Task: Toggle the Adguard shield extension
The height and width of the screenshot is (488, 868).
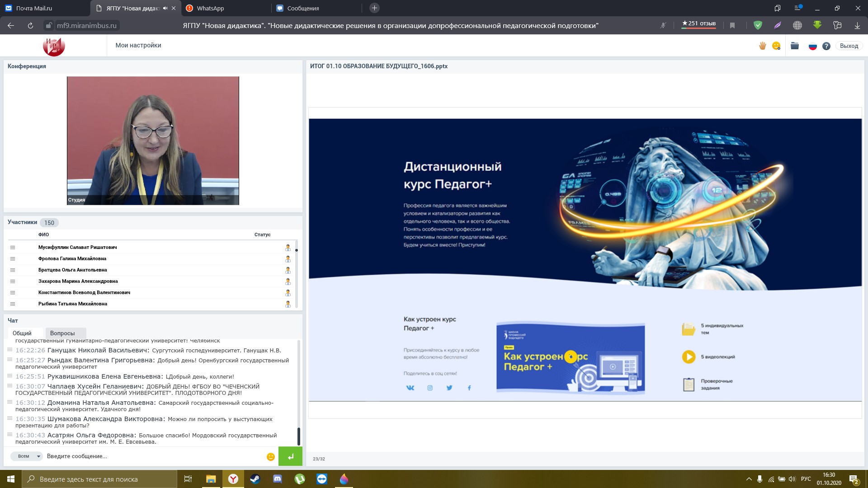Action: coord(758,26)
